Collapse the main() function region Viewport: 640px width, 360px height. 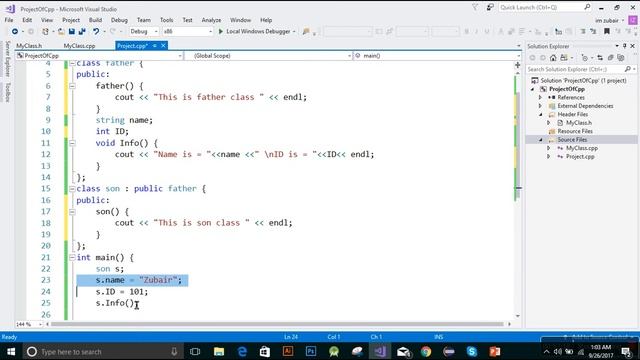pyautogui.click(x=72, y=258)
